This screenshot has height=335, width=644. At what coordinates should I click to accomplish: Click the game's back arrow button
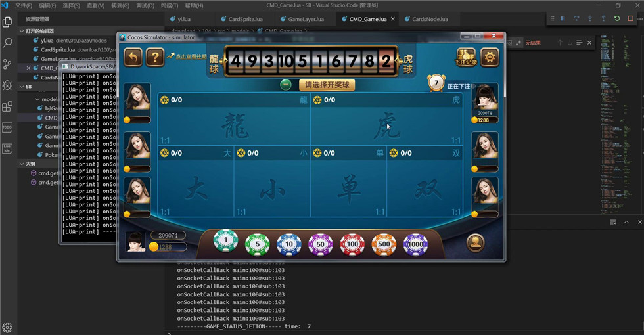133,58
